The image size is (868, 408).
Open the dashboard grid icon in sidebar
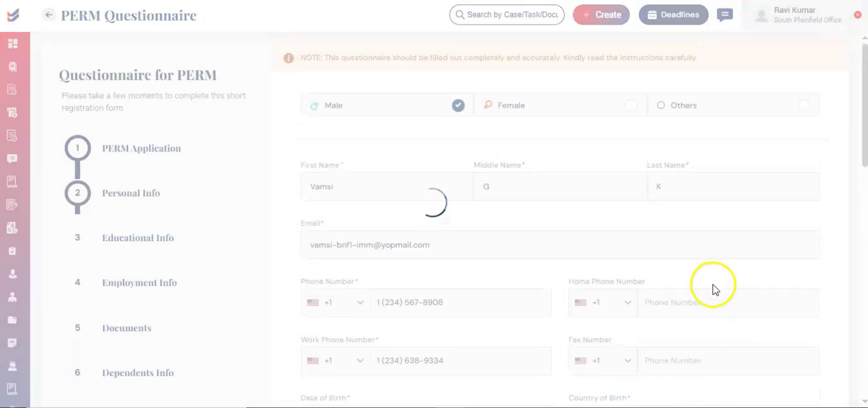pyautogui.click(x=13, y=44)
